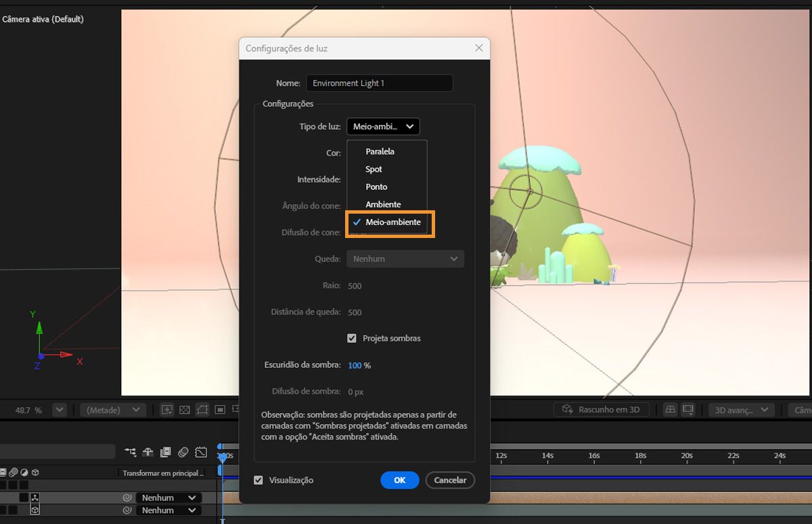Select the tan layer bar in the timeline
Screen dimensions: 812x524
(651, 498)
